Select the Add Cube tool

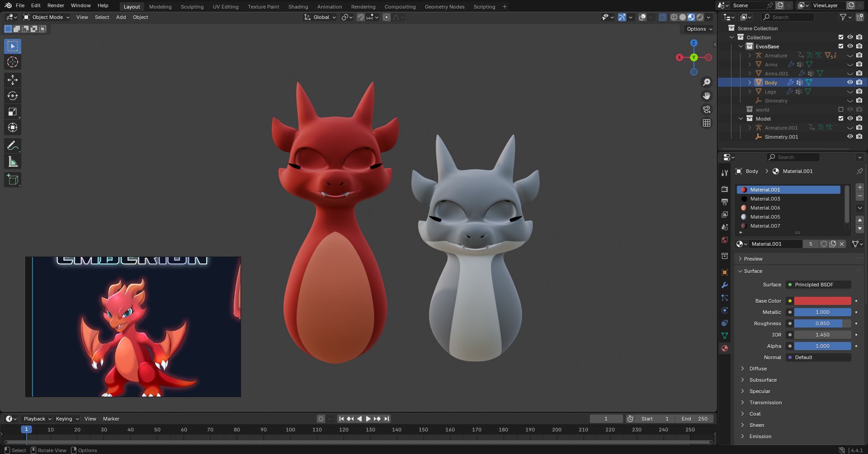pyautogui.click(x=13, y=179)
